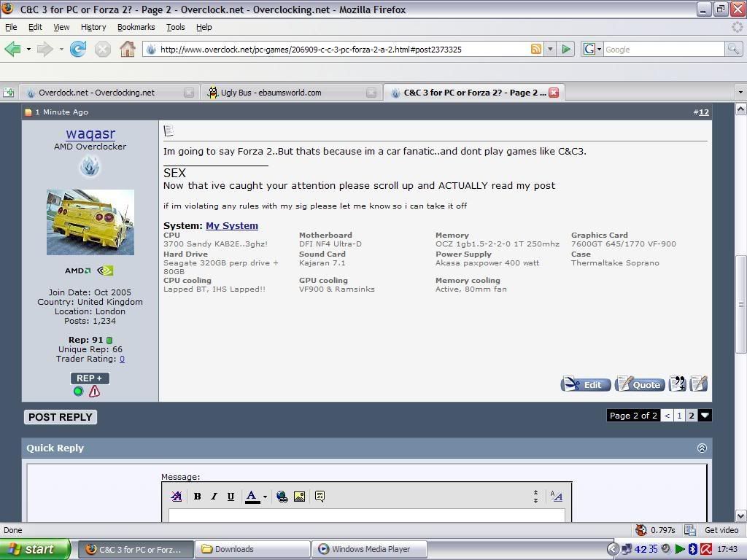The width and height of the screenshot is (747, 560).
Task: Click the multi-quote icon on post #12
Action: [678, 384]
